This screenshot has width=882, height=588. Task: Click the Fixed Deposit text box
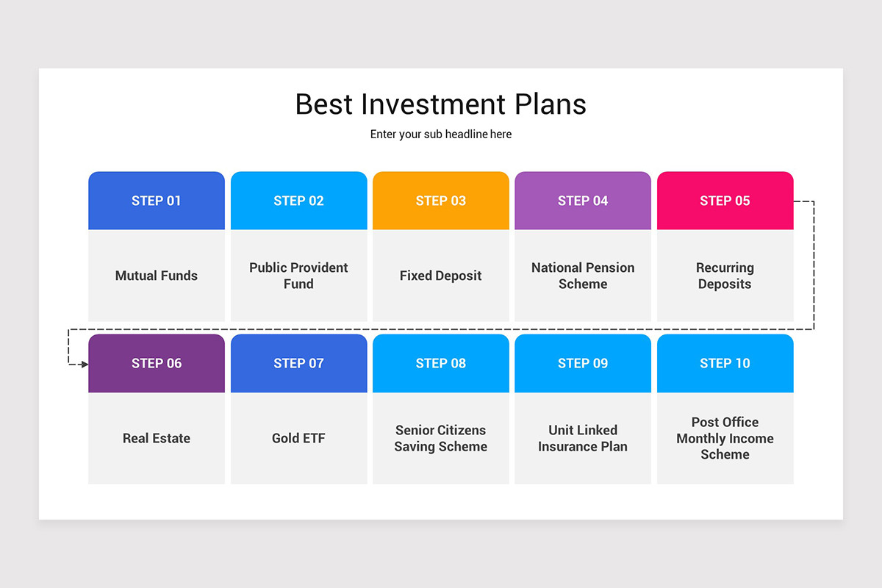point(441,276)
